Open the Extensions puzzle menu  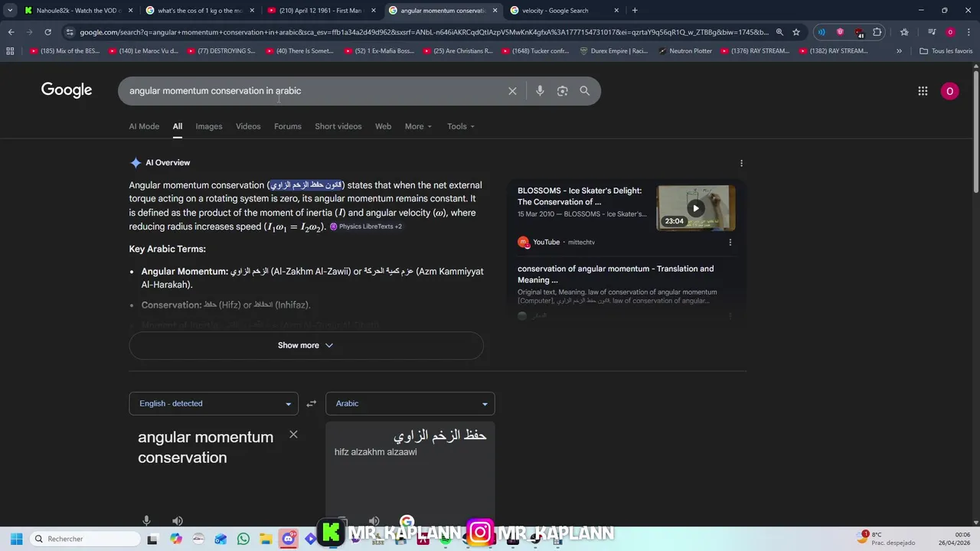click(x=877, y=32)
